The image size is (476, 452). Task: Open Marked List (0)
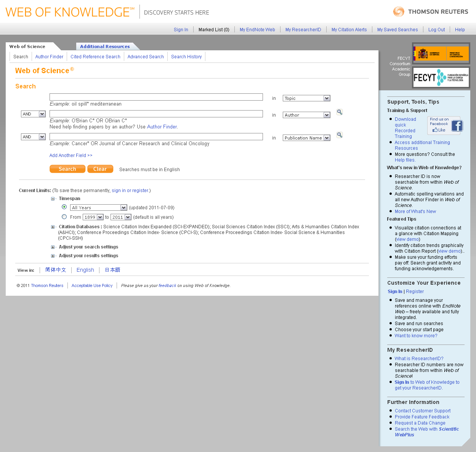click(214, 30)
